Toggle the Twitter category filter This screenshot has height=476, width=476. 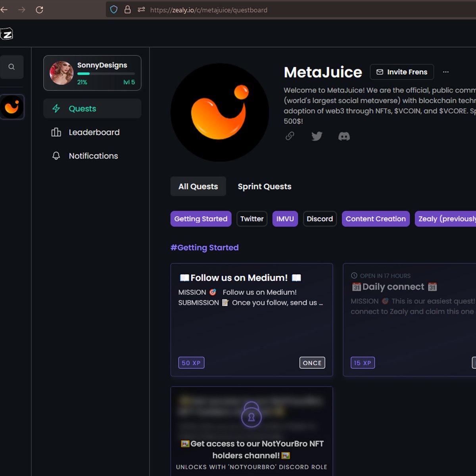pyautogui.click(x=252, y=219)
